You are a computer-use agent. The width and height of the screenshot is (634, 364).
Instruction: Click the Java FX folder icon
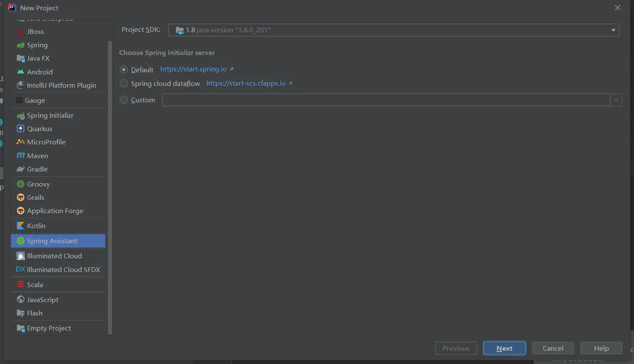click(21, 58)
